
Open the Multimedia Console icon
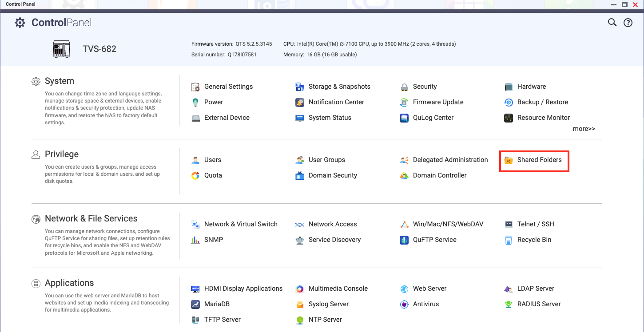pos(300,289)
